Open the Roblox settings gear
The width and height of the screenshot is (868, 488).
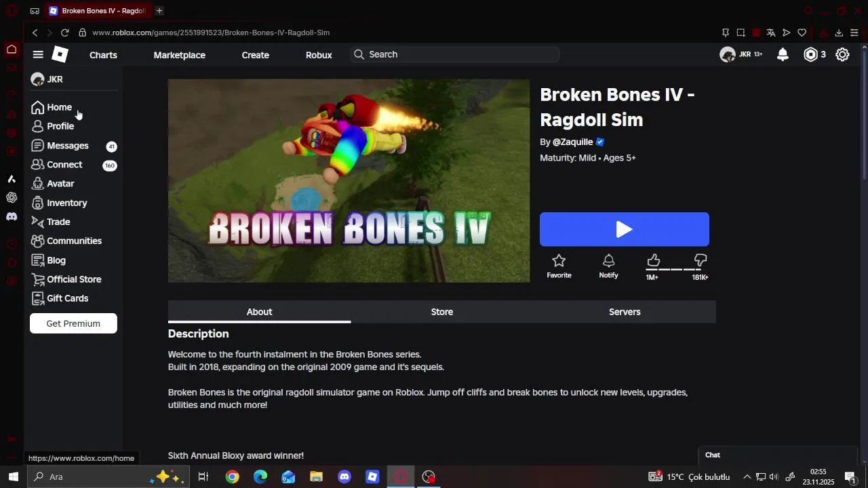tap(842, 55)
